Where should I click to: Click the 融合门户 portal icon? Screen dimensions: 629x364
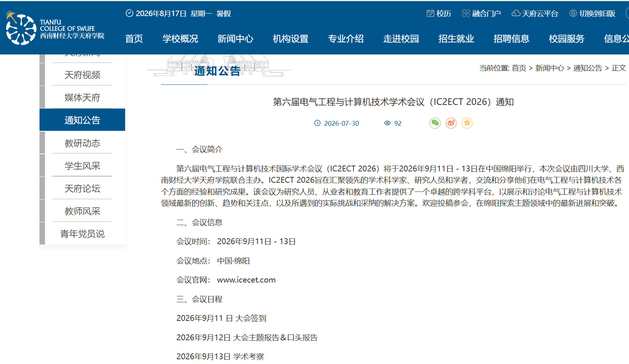[466, 14]
